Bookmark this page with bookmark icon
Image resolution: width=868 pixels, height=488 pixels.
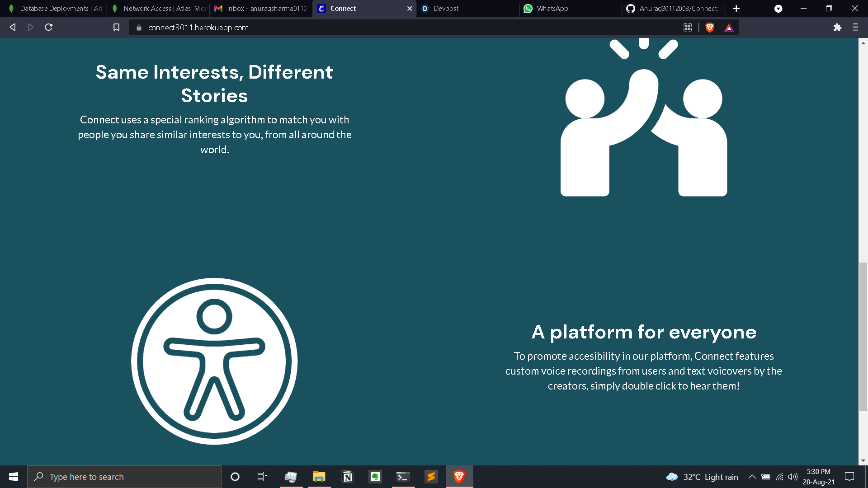(x=116, y=28)
